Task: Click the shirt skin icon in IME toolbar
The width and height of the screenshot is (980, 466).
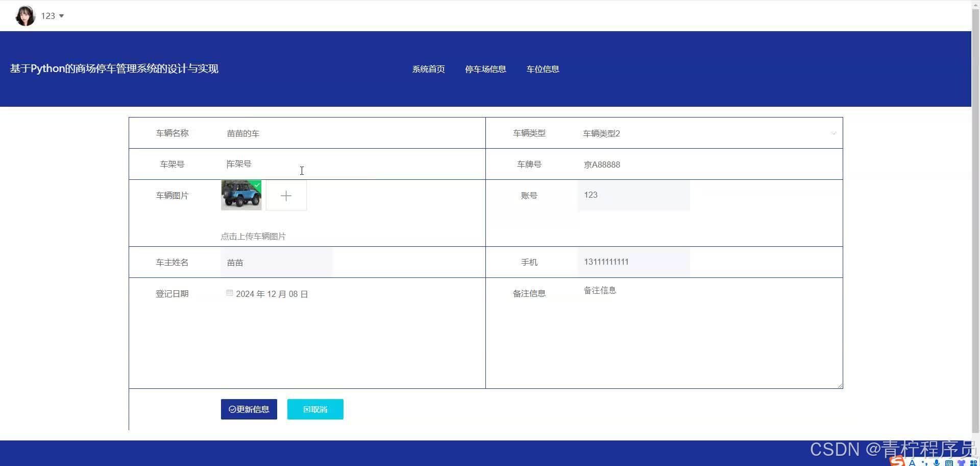Action: point(961,462)
